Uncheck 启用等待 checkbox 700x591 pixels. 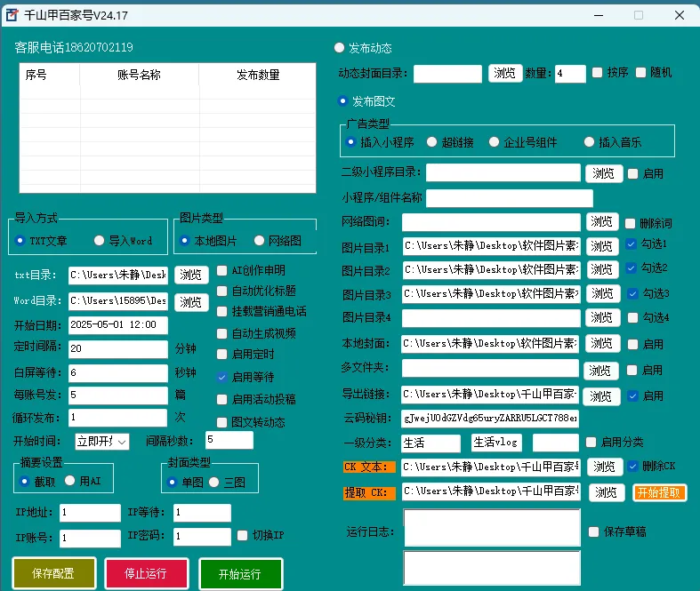221,378
